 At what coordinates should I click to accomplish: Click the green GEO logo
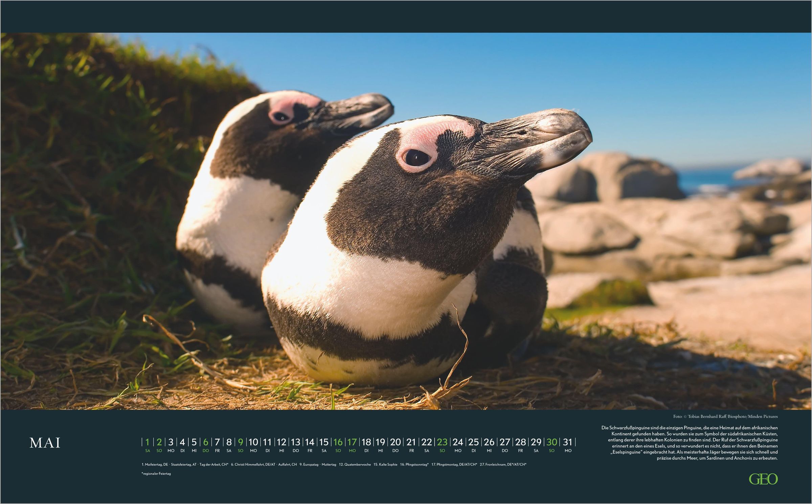[763, 479]
